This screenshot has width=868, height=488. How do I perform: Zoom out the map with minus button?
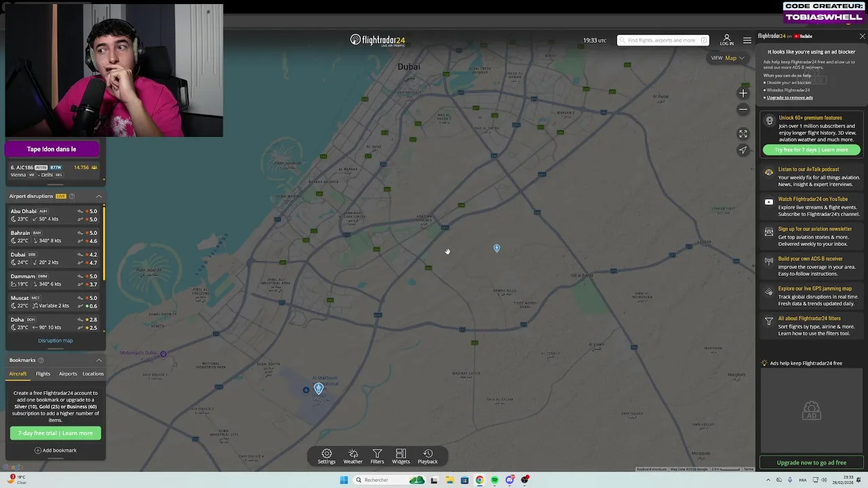(743, 109)
